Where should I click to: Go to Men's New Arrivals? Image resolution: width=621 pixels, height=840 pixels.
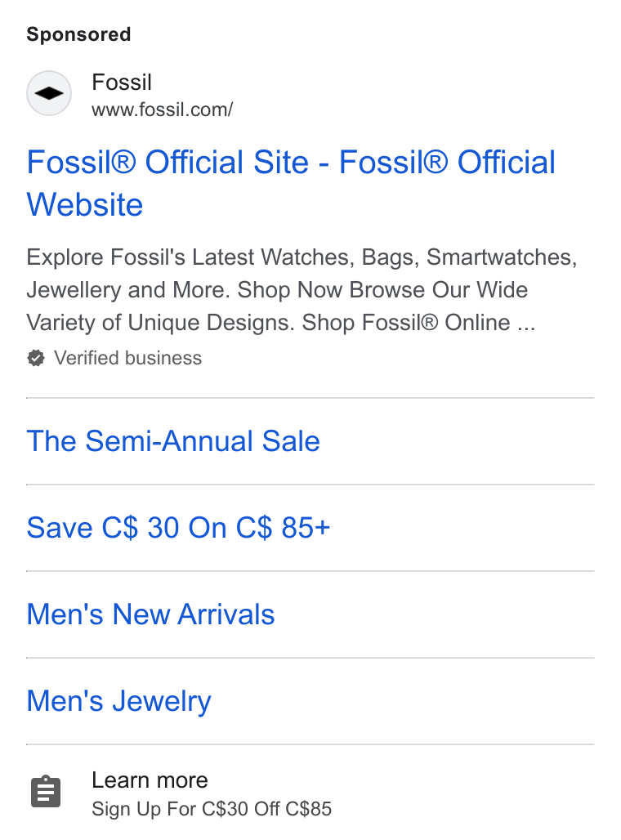tap(150, 614)
